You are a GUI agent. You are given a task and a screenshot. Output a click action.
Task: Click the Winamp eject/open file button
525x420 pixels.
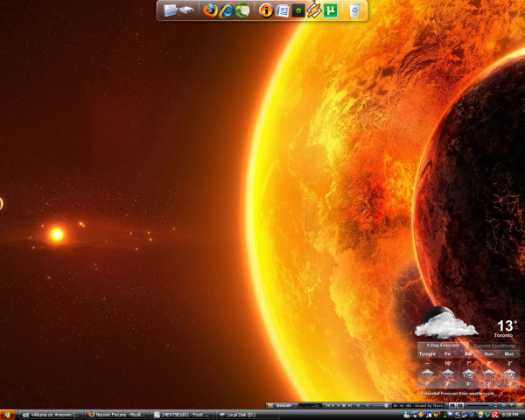pos(358,406)
